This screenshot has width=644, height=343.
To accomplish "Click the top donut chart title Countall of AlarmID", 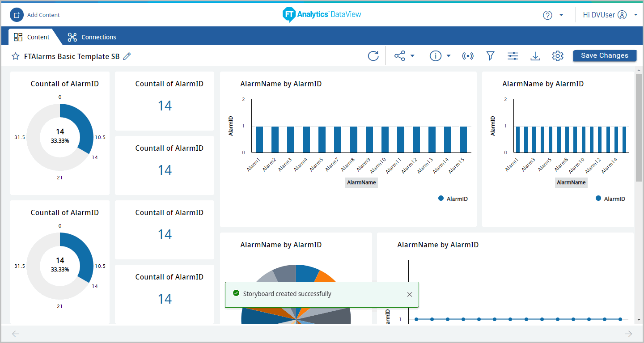I will point(64,84).
